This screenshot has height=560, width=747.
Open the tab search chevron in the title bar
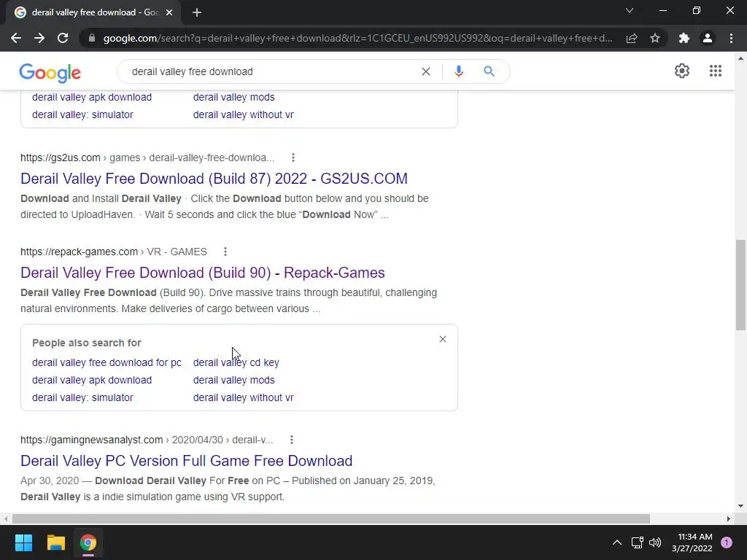coord(630,10)
